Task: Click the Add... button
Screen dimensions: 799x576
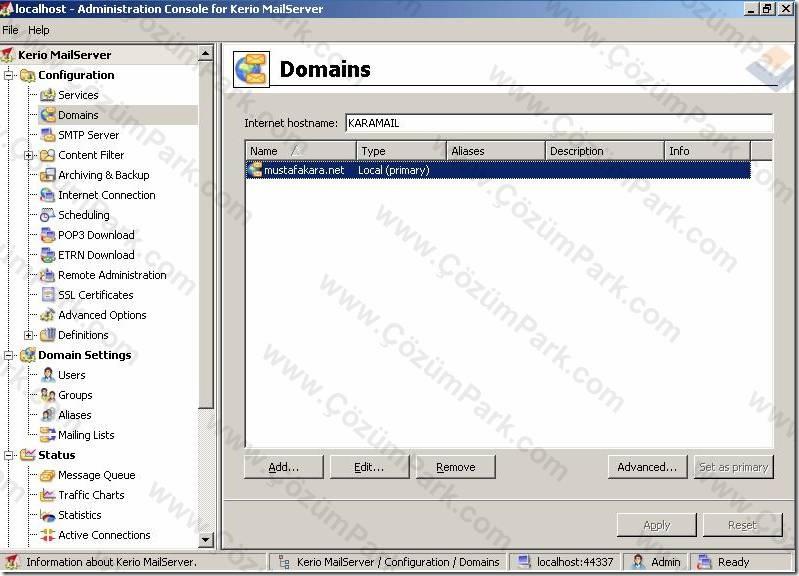Action: [284, 467]
